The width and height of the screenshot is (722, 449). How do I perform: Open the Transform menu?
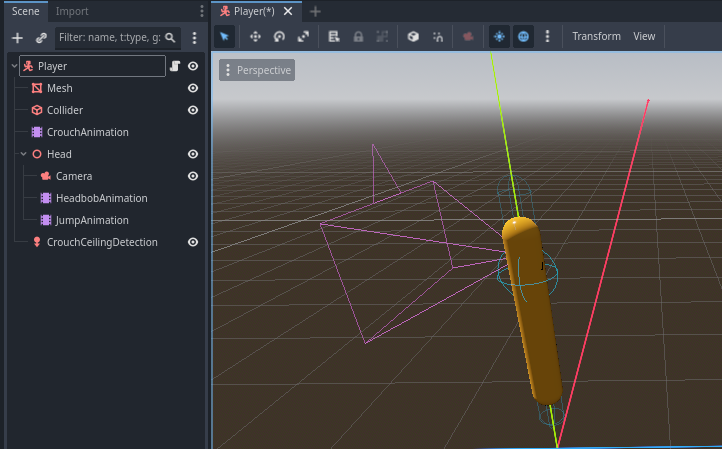596,36
